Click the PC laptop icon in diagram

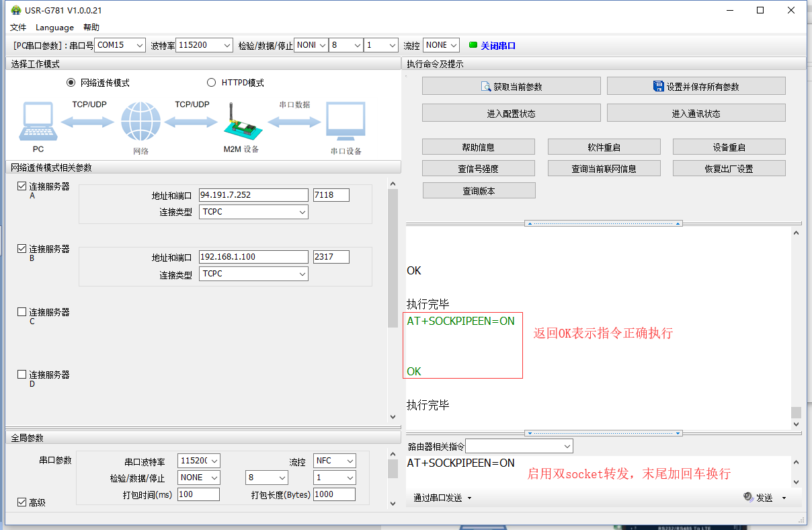pyautogui.click(x=38, y=122)
